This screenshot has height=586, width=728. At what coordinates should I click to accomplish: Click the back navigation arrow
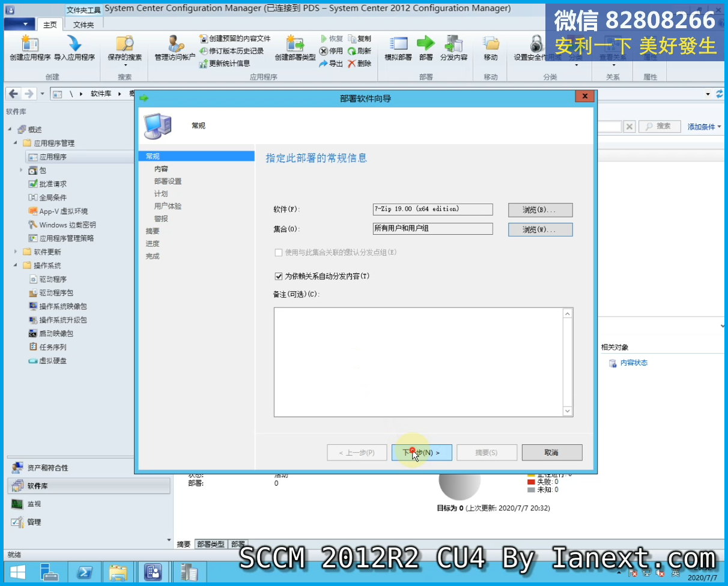(13, 94)
